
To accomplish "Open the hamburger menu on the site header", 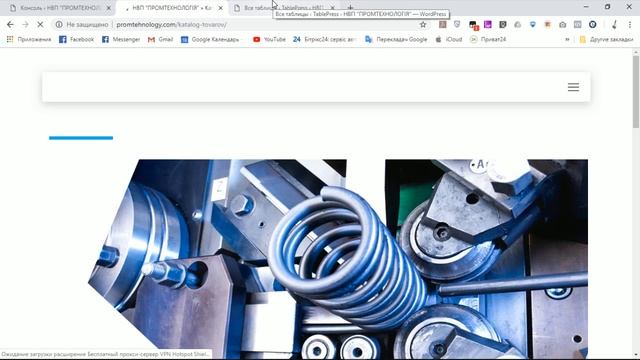I will coord(573,87).
